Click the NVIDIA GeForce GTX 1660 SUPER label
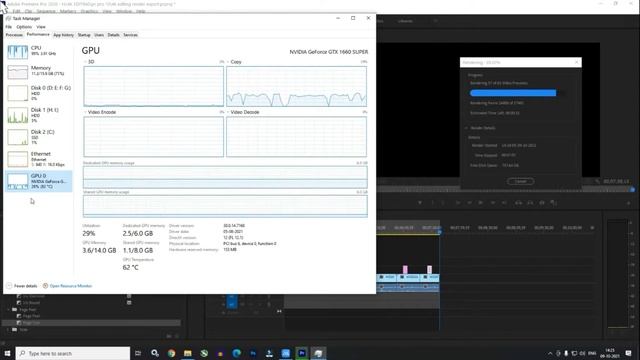Screen dimensions: 640x360 pyautogui.click(x=329, y=52)
